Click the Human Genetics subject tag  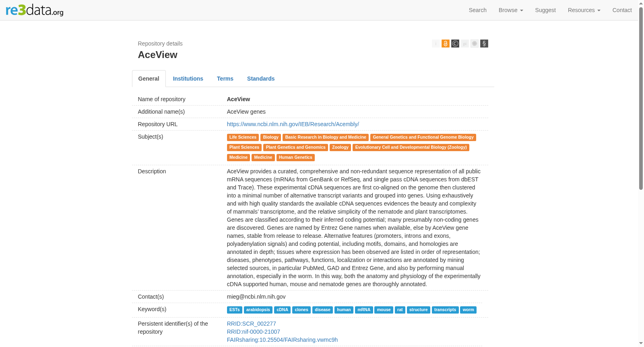click(295, 158)
